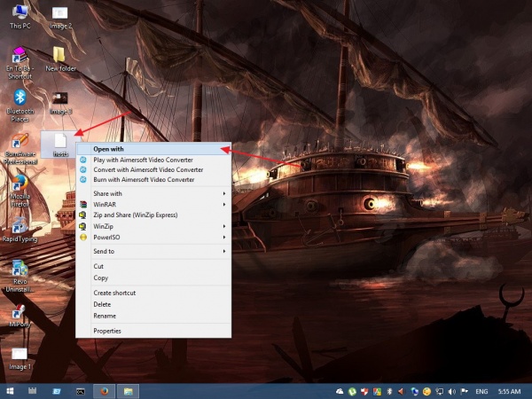Image resolution: width=532 pixels, height=399 pixels.
Task: Expand the Share with submenu
Action: (153, 193)
